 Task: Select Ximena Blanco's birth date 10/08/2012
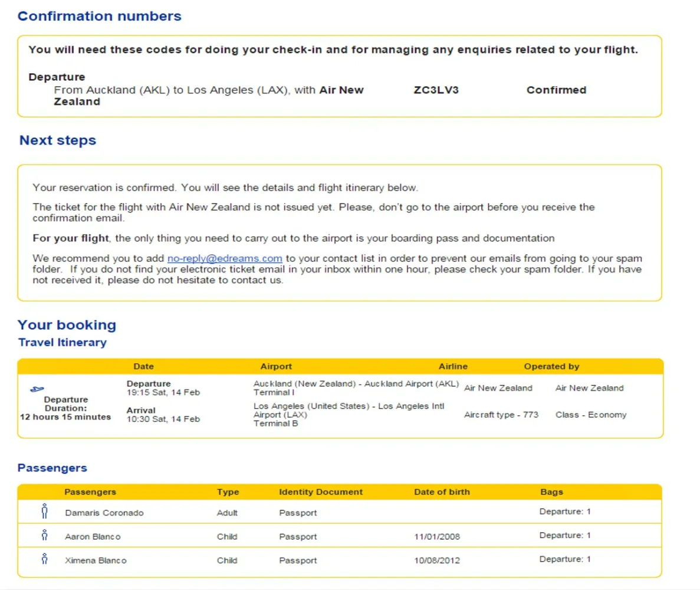(437, 560)
